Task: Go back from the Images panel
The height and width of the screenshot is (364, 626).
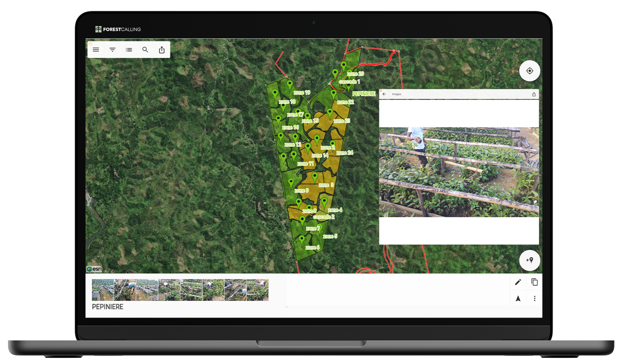Action: click(x=384, y=94)
